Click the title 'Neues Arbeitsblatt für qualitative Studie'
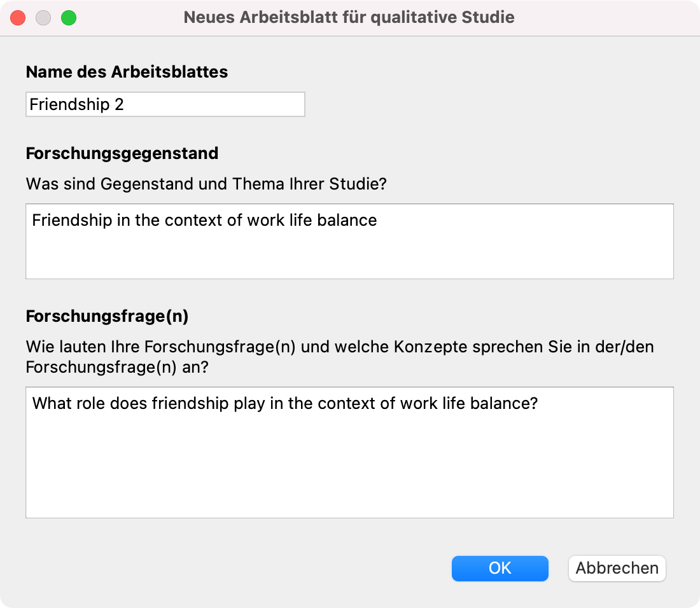Image resolution: width=700 pixels, height=608 pixels. pos(349,17)
